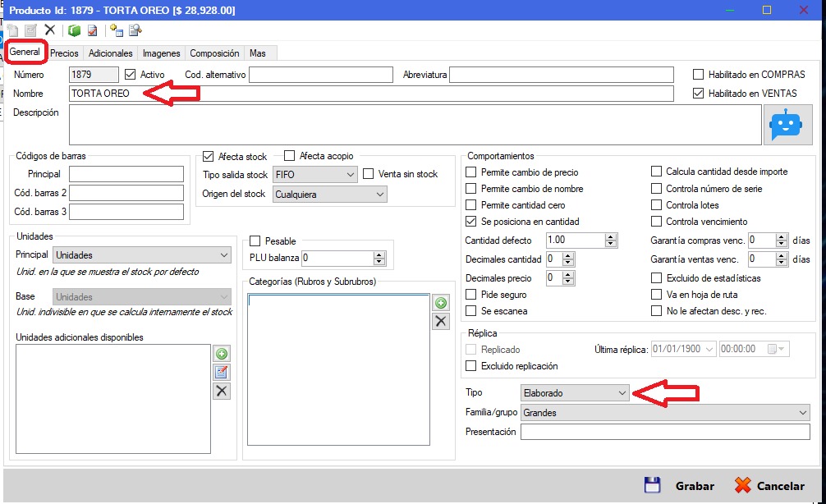Switch to the Precios tab
Viewport: 826px width, 504px height.
coord(64,53)
